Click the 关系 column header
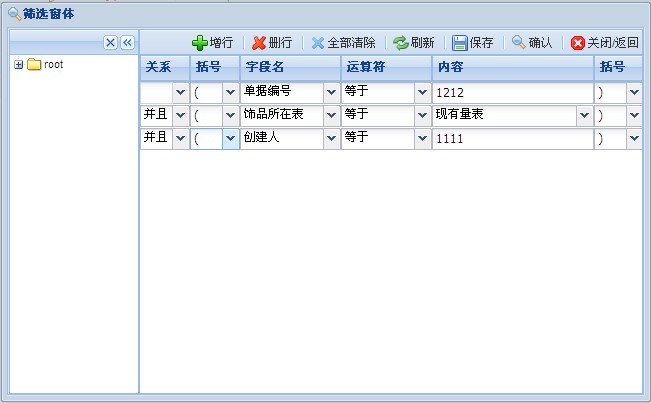Screen dimensions: 651x403 [x=165, y=67]
